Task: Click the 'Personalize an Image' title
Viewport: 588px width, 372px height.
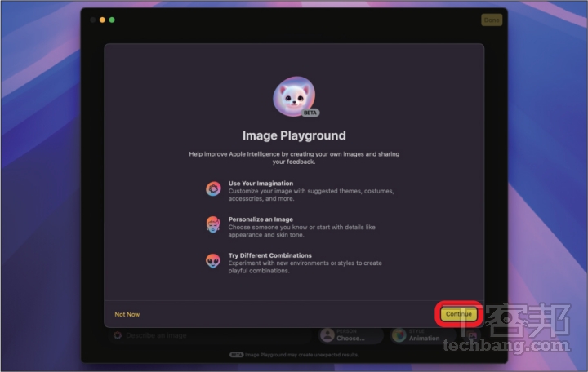Action: coord(261,219)
